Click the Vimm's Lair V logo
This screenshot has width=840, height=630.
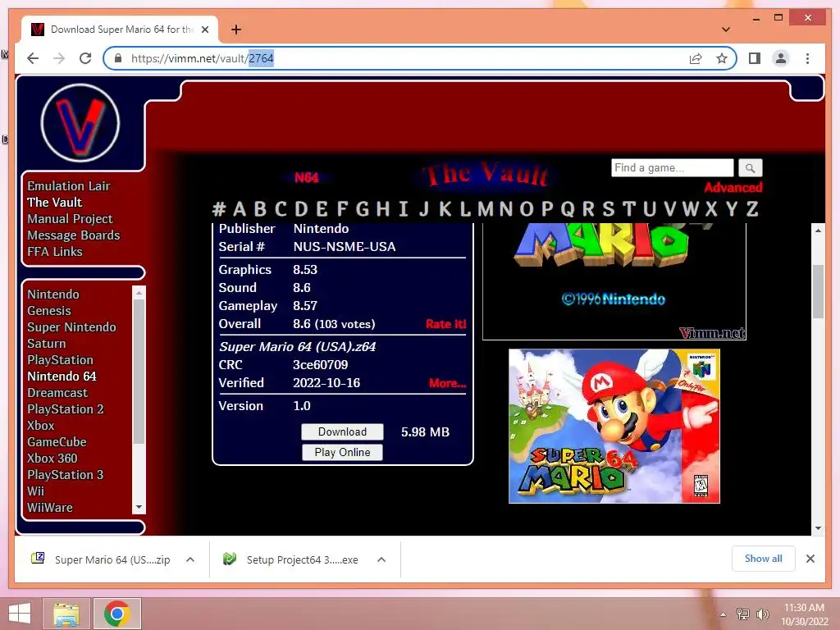pyautogui.click(x=80, y=123)
